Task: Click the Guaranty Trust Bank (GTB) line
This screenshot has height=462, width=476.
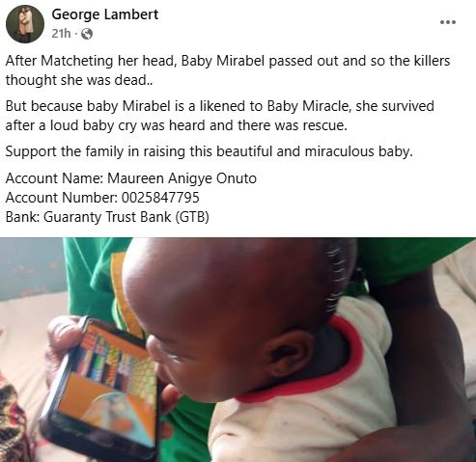Action: click(107, 217)
